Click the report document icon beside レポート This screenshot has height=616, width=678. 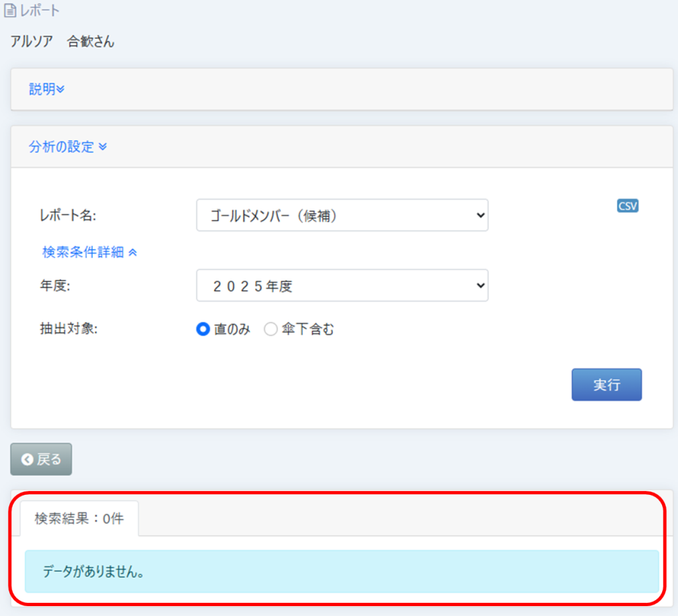pos(10,11)
